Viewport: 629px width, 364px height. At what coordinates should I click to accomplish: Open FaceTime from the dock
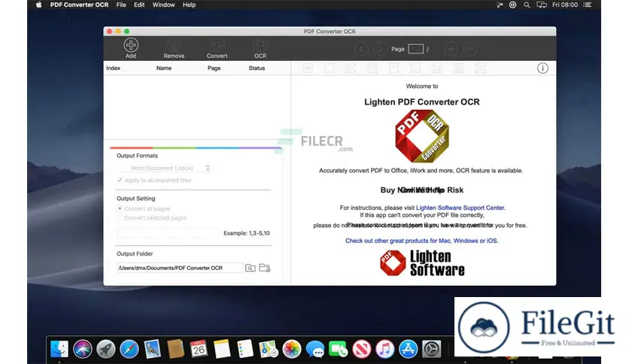338,349
